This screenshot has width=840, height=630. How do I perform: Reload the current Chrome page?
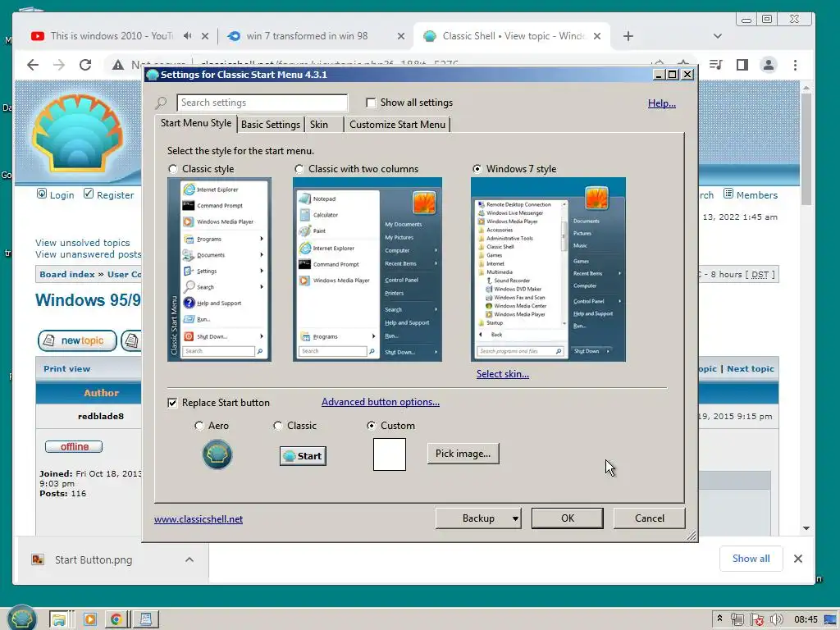pos(85,65)
